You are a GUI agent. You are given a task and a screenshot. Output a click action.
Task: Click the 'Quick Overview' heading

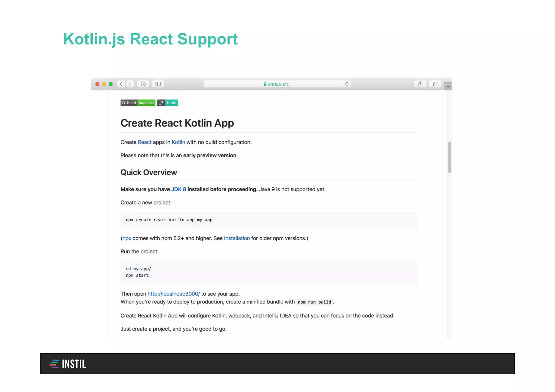pyautogui.click(x=149, y=173)
